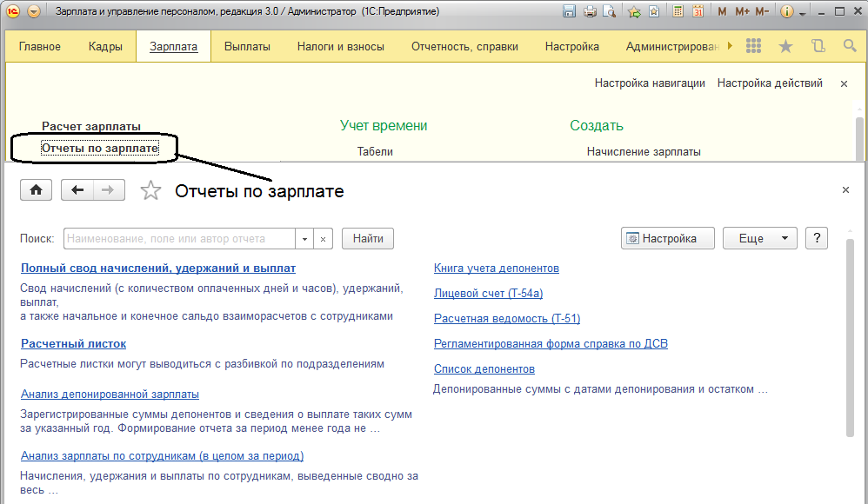Image resolution: width=868 pixels, height=504 pixels.
Task: Click the functions panel vertical scrollbar
Action: click(x=859, y=138)
